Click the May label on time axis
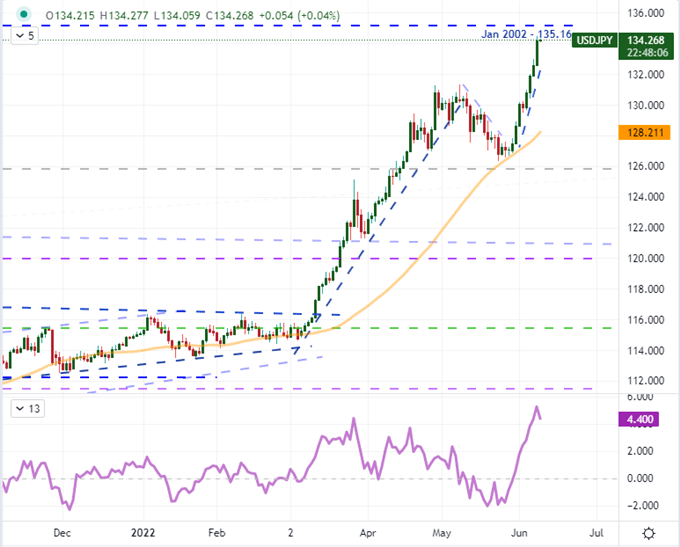680x547 pixels. pyautogui.click(x=441, y=533)
